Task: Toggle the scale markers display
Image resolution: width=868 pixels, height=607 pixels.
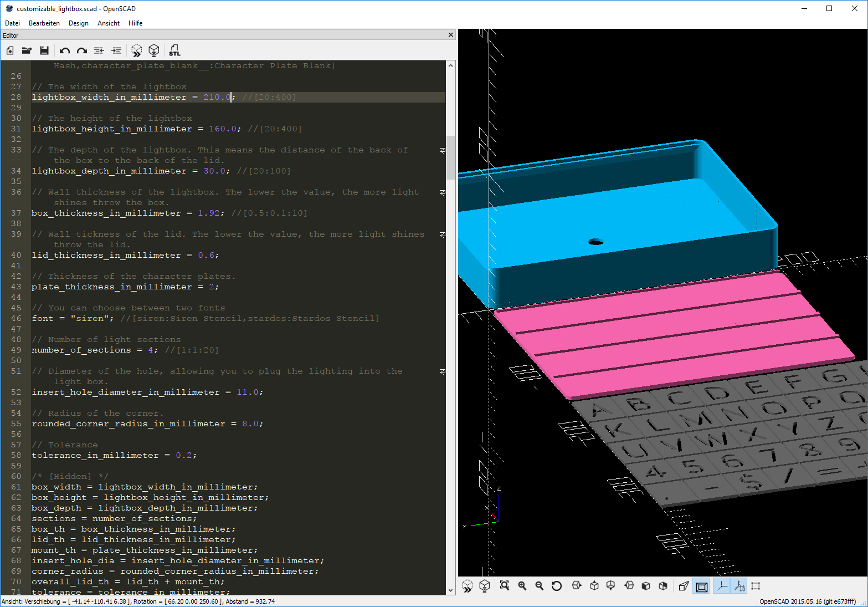Action: tap(739, 586)
